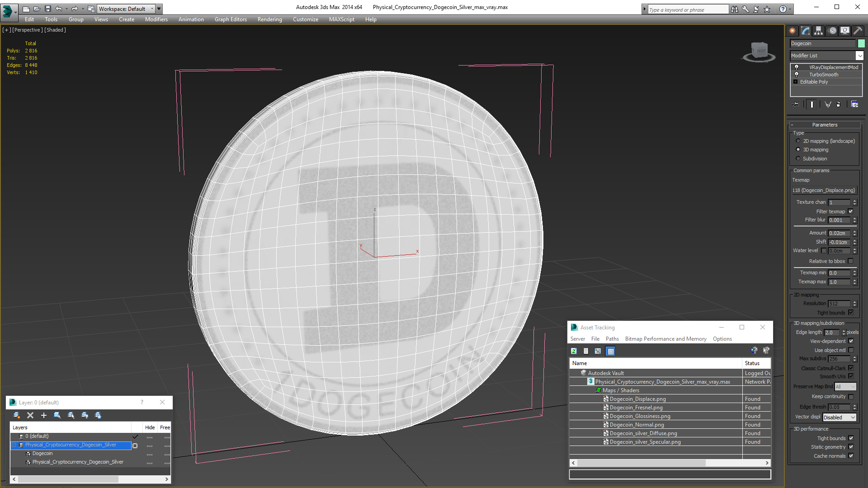Redo the last scene operation
Image resolution: width=868 pixels, height=488 pixels.
pyautogui.click(x=75, y=9)
